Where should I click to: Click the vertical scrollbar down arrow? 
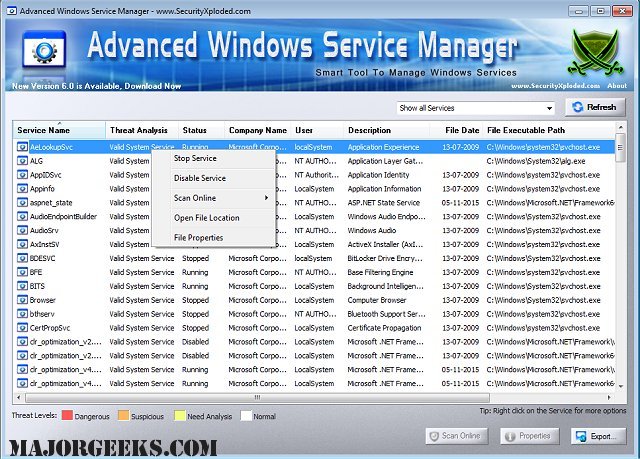tap(620, 386)
